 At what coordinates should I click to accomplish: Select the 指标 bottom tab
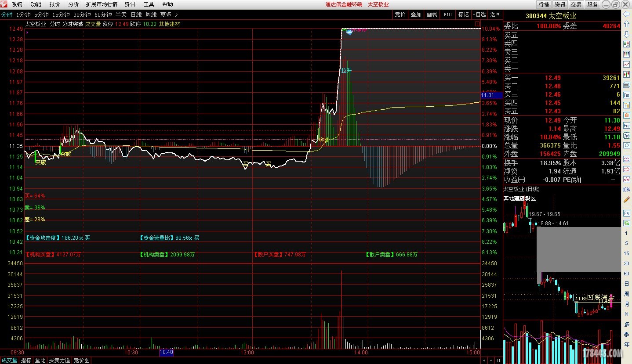[x=26, y=360]
